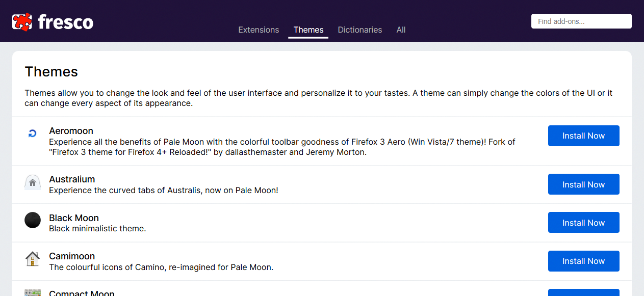Click the Camimoon theme title
Image resolution: width=644 pixels, height=296 pixels.
point(72,256)
